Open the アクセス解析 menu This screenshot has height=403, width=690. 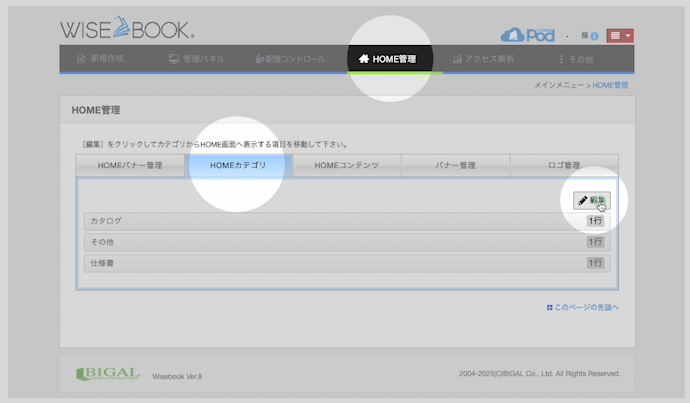tap(483, 59)
